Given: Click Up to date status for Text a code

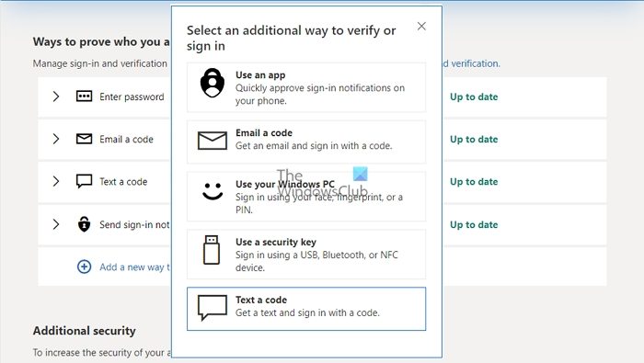Looking at the screenshot, I should [x=474, y=181].
